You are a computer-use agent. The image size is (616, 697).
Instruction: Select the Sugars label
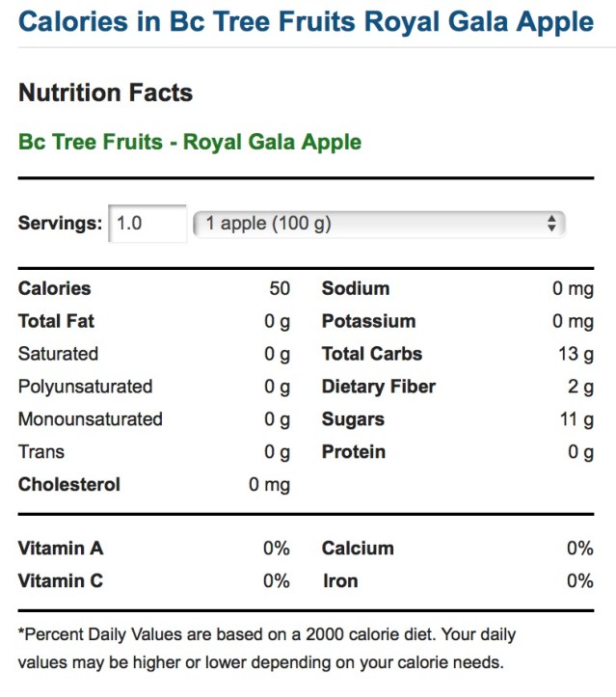[x=353, y=419]
